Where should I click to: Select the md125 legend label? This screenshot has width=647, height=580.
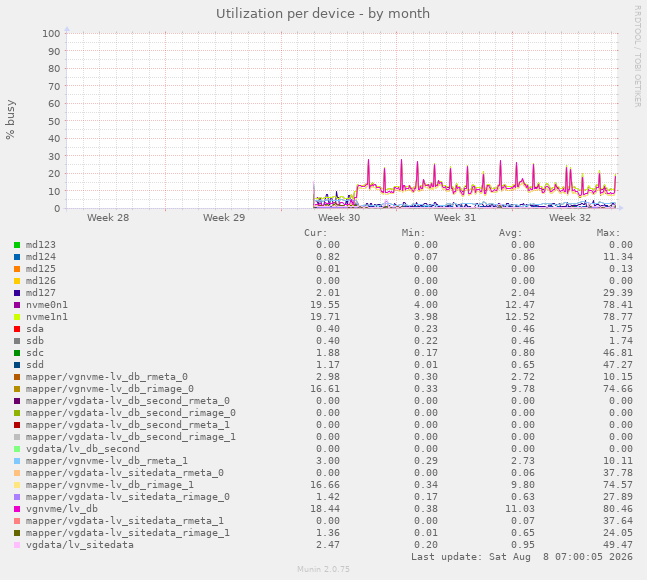41,269
